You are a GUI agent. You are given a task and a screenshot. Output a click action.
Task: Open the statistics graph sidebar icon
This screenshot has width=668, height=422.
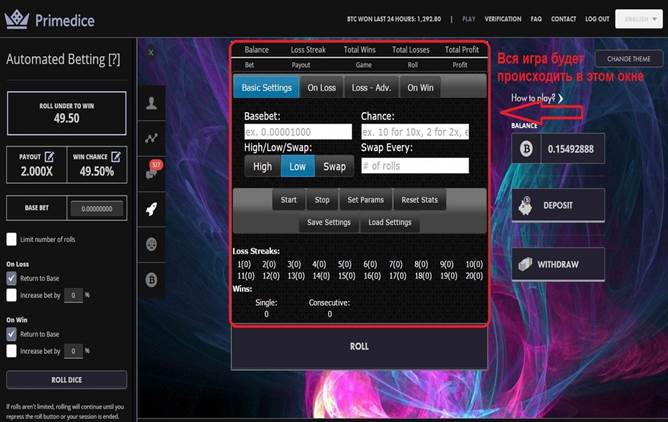(151, 138)
